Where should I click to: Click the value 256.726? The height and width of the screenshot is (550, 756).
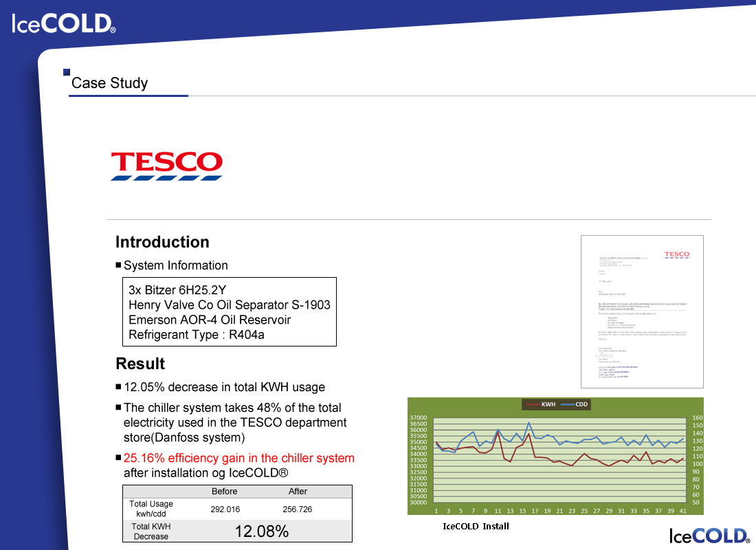click(x=298, y=509)
